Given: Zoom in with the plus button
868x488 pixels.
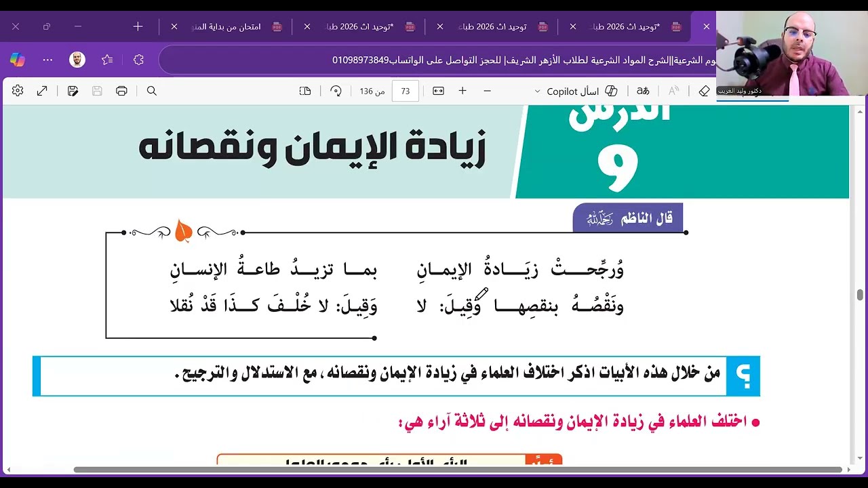Looking at the screenshot, I should coord(462,91).
